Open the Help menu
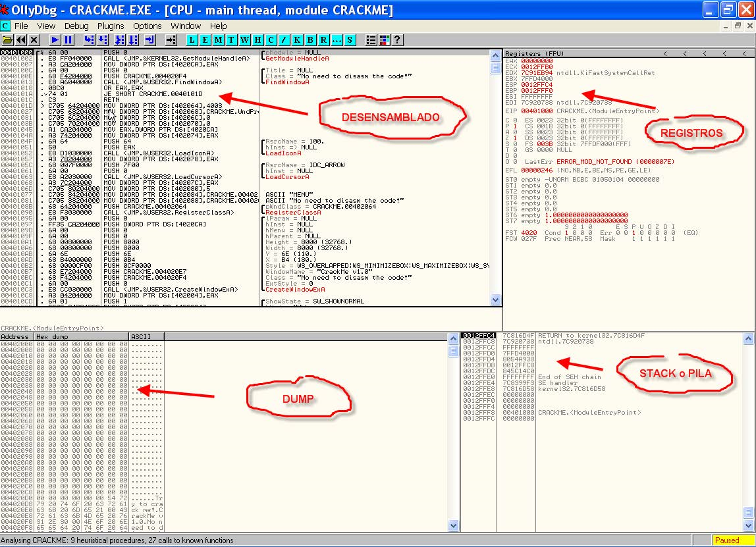Viewport: 756px width, 547px height. coord(218,26)
